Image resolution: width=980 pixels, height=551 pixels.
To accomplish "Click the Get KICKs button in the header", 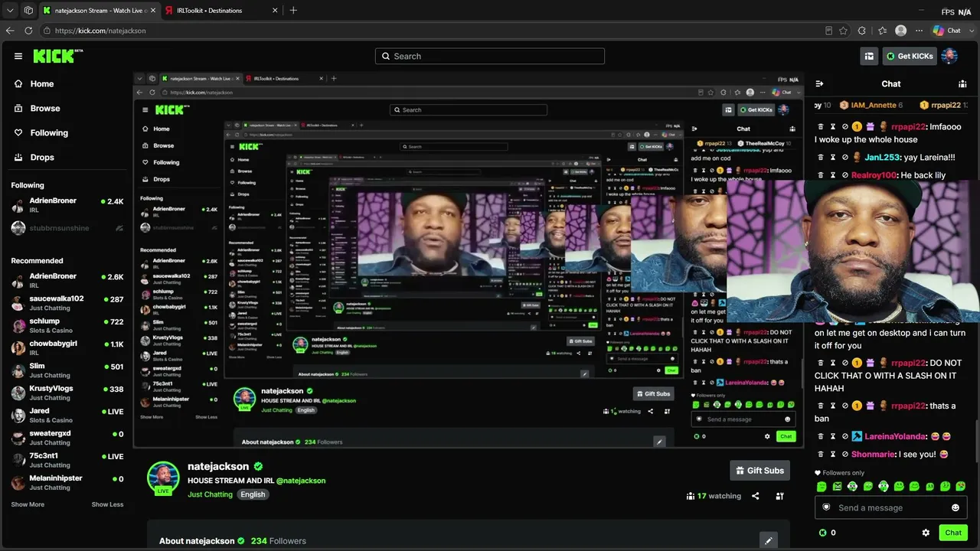I will click(910, 56).
